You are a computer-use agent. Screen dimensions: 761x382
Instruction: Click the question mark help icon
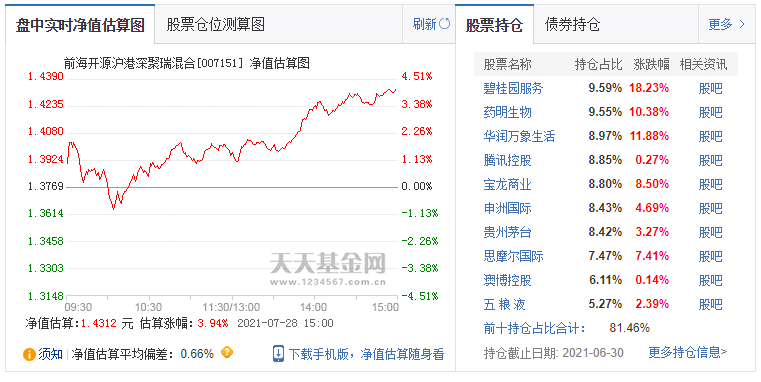tap(227, 352)
